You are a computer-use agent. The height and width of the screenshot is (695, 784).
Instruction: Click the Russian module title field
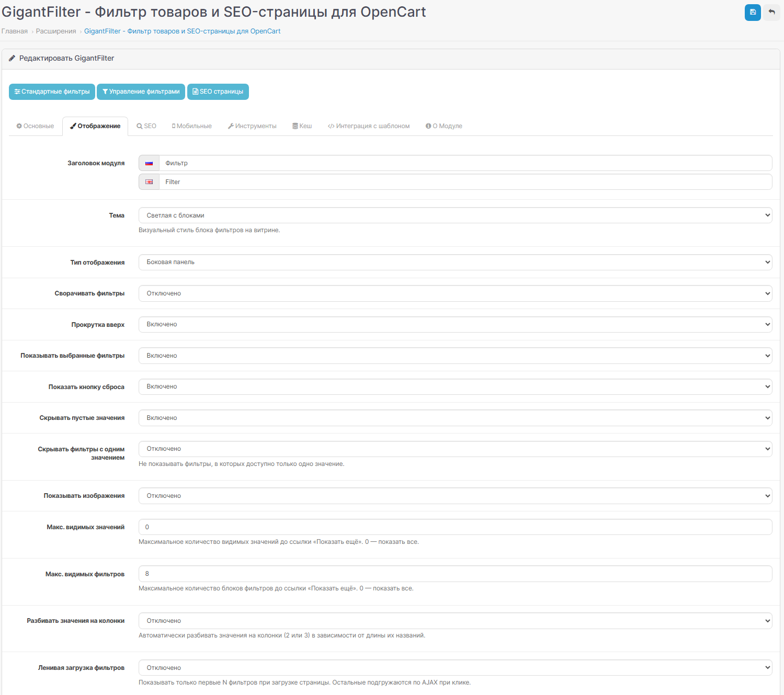(465, 163)
